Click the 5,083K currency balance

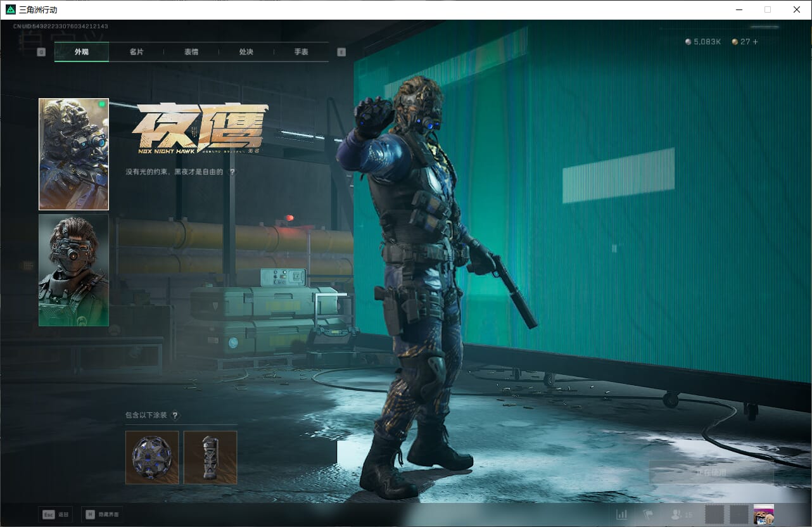[707, 42]
